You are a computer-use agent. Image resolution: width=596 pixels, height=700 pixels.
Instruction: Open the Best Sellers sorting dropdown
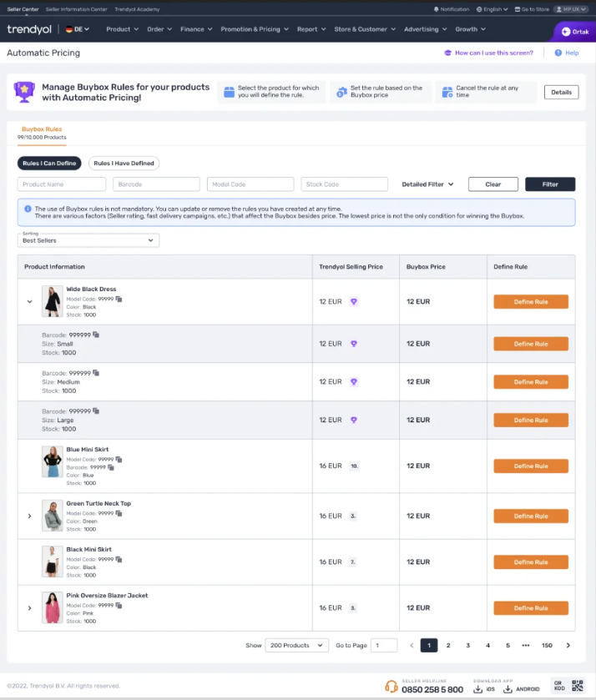coord(88,240)
